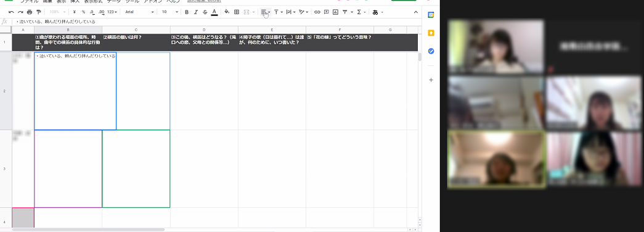Select the green-highlighted speaker video tile
Viewport: 644px width, 232px height.
point(496,160)
